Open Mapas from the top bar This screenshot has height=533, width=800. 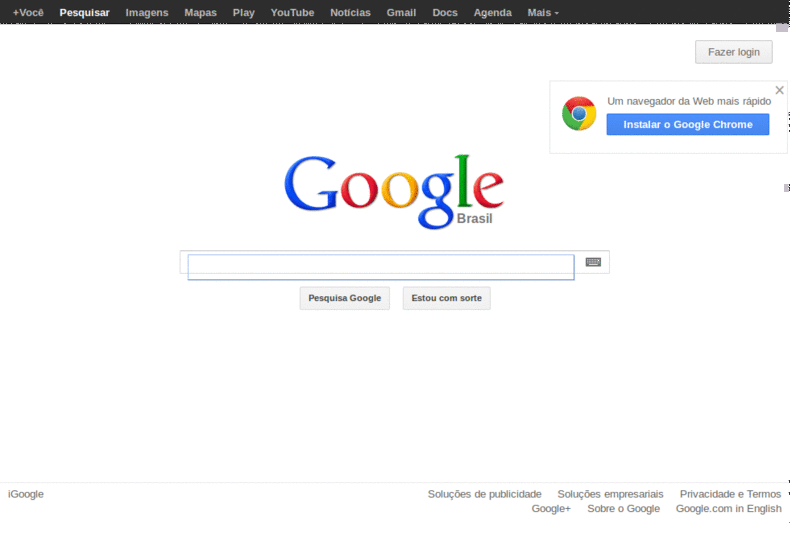(201, 12)
